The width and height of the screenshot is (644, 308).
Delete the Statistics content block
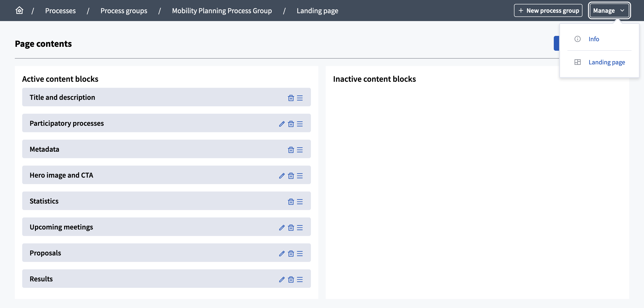click(x=291, y=202)
